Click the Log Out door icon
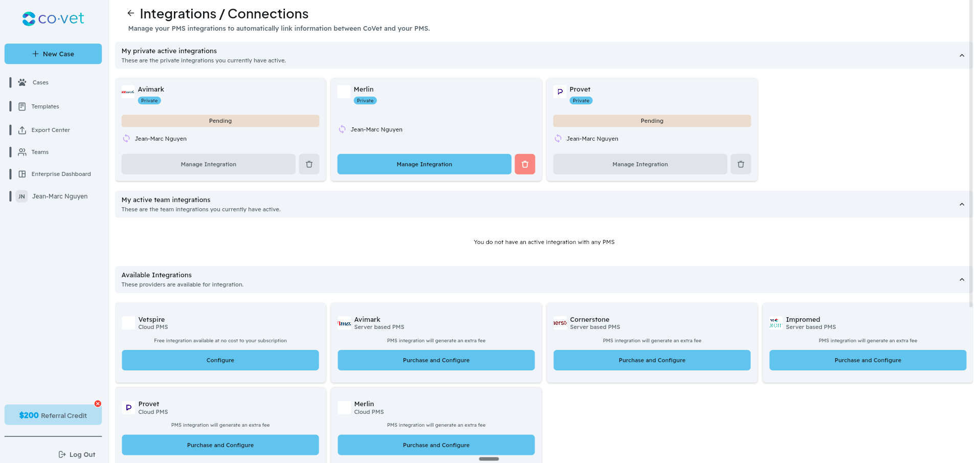This screenshot has height=463, width=980. [62, 454]
